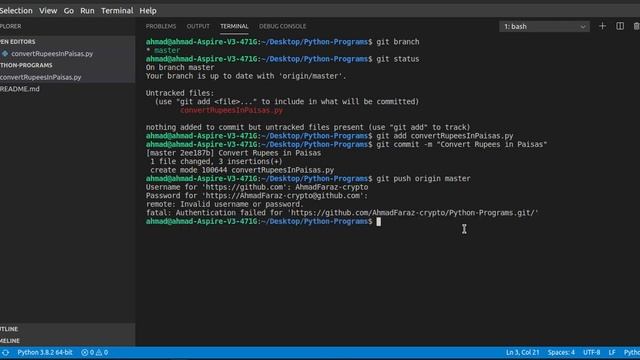The image size is (640, 360).
Task: Kill terminal with trash icon
Action: point(636,26)
